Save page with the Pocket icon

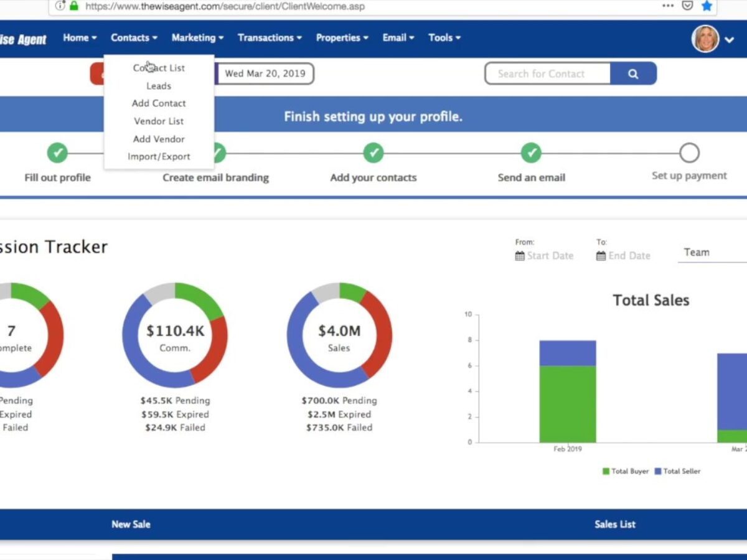coord(687,6)
